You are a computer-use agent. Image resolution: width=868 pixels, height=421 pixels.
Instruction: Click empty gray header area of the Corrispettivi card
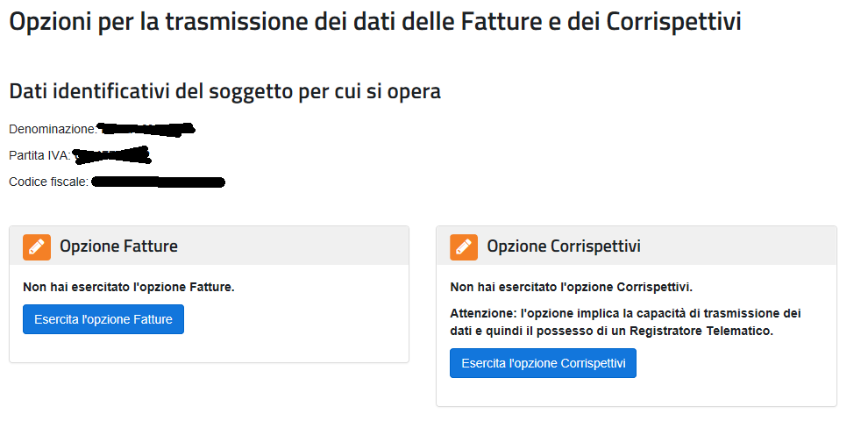tap(739, 246)
